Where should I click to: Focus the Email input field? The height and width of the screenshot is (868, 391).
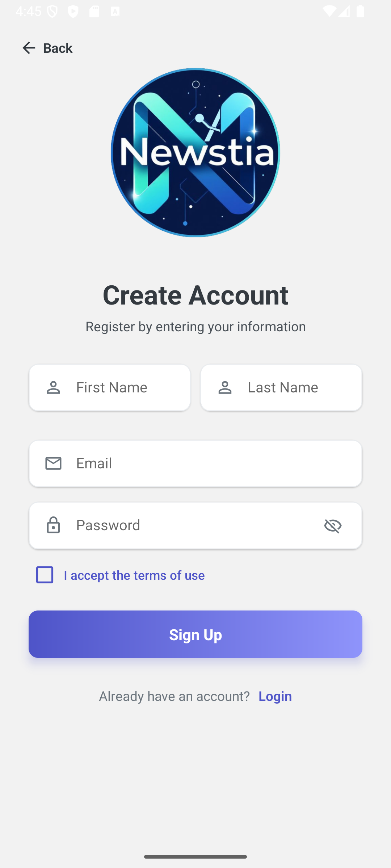pyautogui.click(x=214, y=463)
